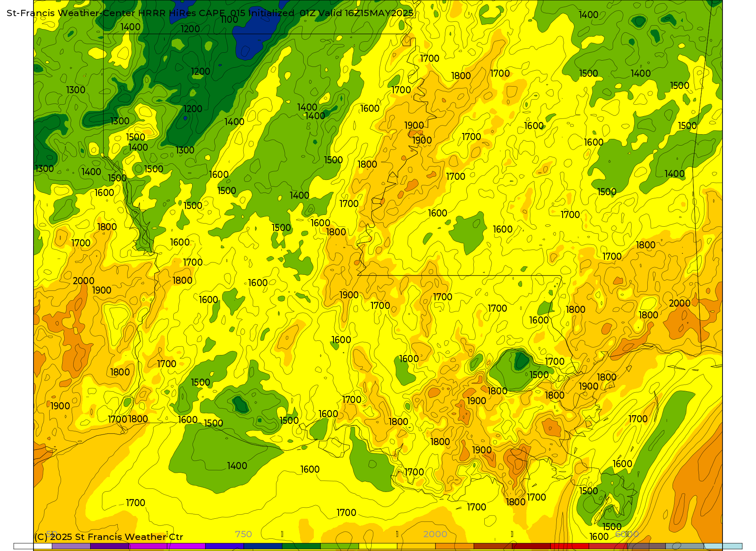The width and height of the screenshot is (756, 551).
Task: Pick the rust brown swatch in the color legend
Action: 493,546
